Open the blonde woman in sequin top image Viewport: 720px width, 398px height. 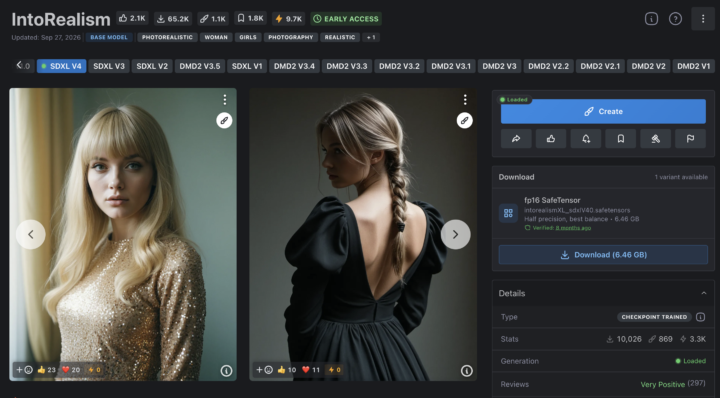(x=123, y=234)
